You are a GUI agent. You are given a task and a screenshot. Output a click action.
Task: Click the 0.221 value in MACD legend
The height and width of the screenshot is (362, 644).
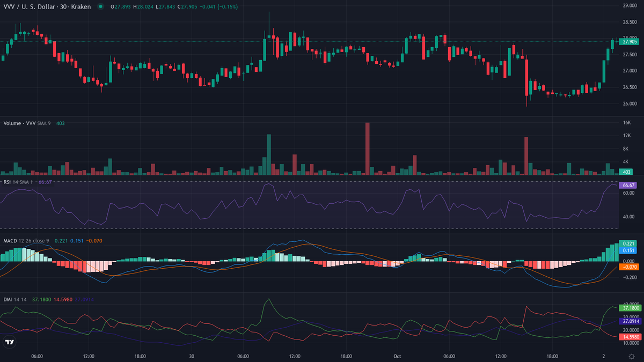61,241
